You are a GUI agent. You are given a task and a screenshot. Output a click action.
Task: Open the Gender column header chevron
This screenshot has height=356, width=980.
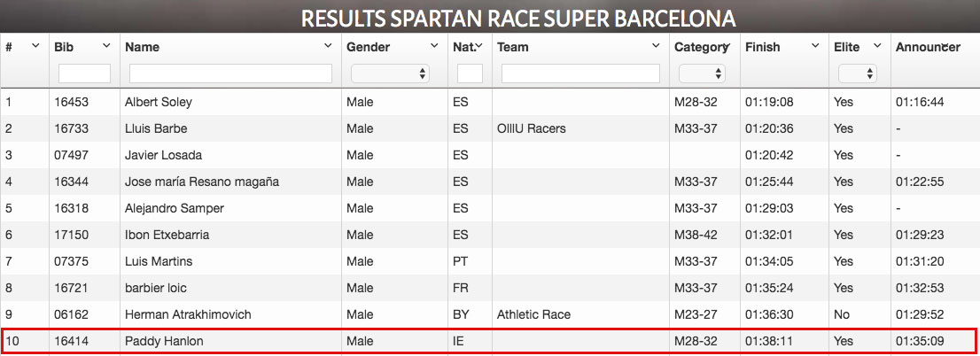[434, 45]
